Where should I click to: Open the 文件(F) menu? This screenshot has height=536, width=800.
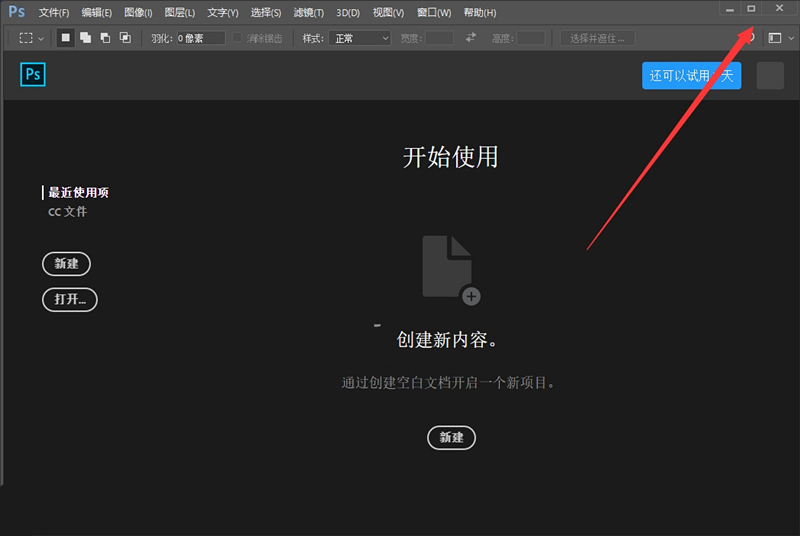point(54,13)
